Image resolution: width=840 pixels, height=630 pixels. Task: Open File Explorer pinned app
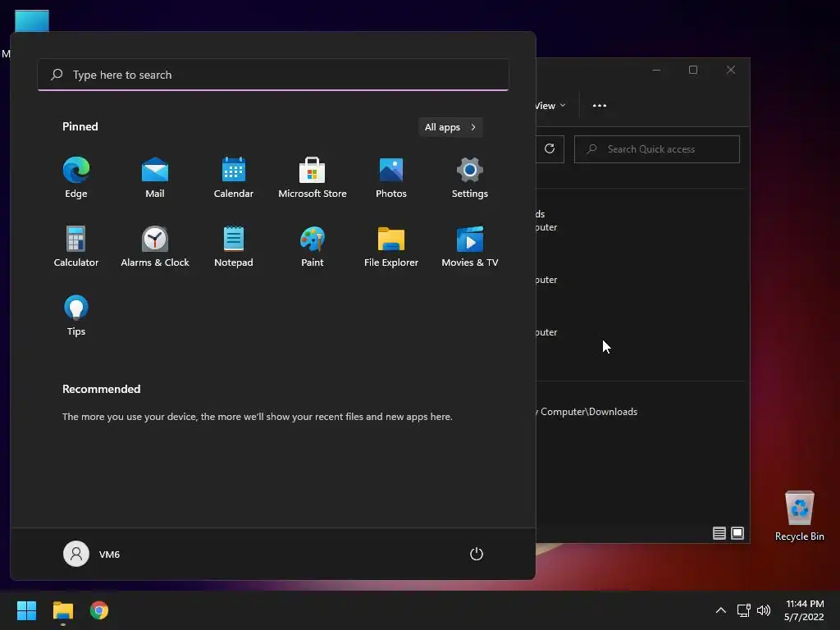(x=391, y=247)
